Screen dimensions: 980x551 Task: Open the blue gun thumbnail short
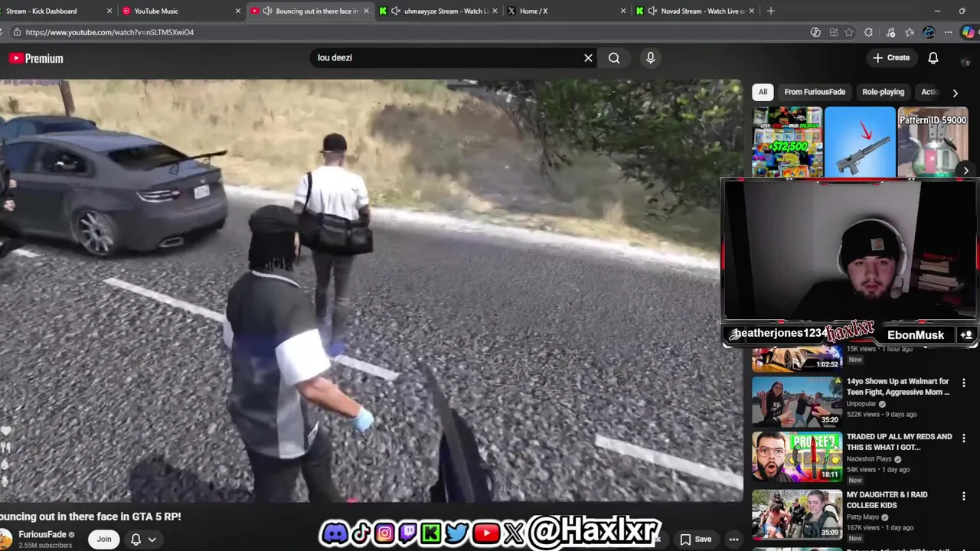(860, 142)
